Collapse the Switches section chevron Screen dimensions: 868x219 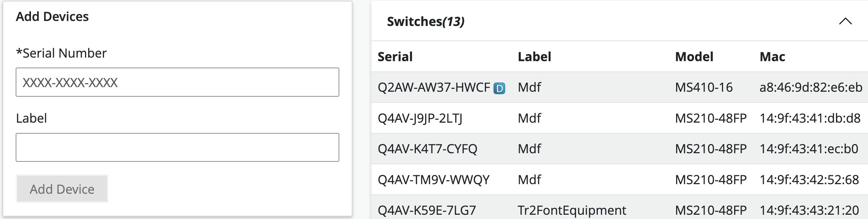[845, 22]
